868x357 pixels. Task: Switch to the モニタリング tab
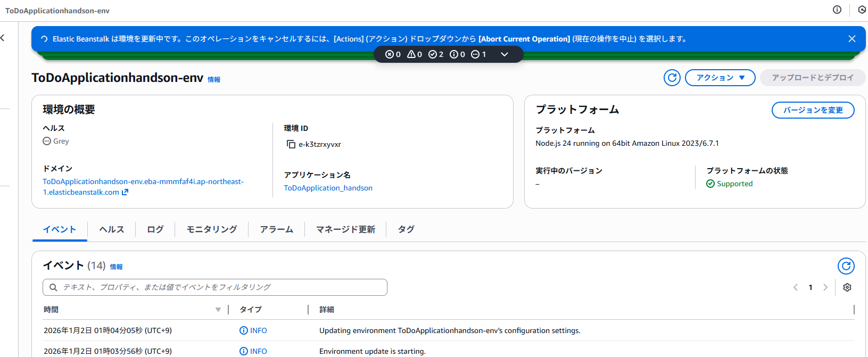212,229
